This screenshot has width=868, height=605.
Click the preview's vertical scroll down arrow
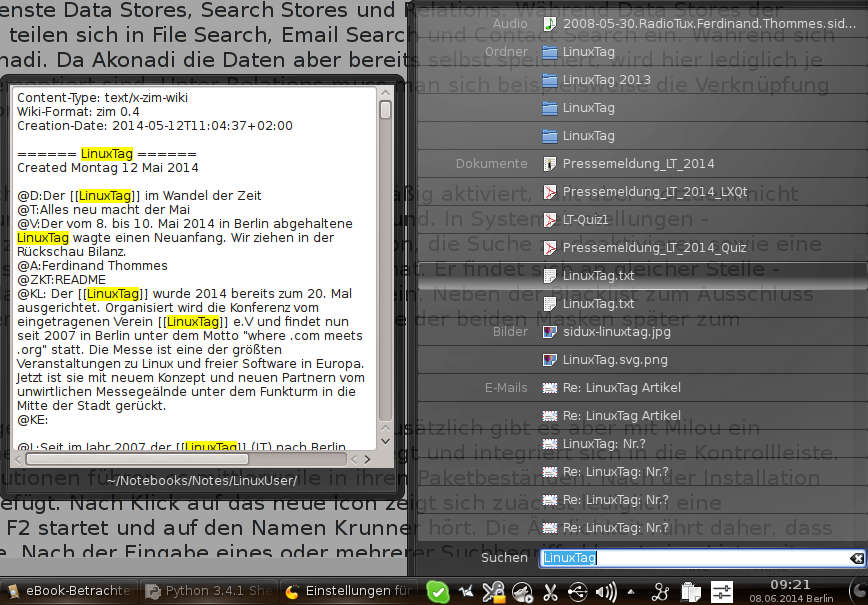(385, 442)
